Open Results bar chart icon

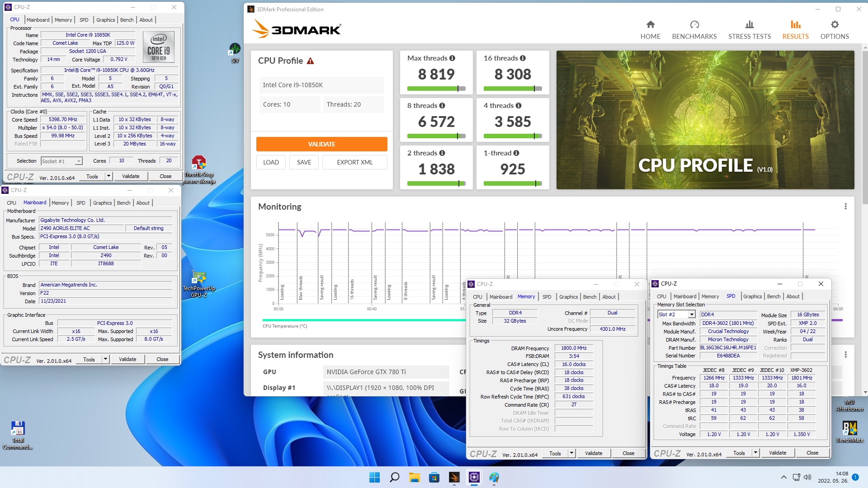pos(795,24)
